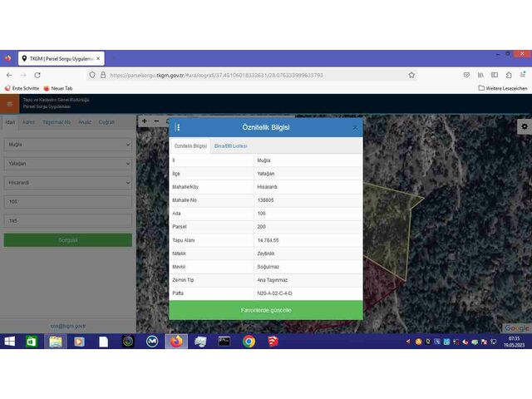
Task: Click the Ada number input field
Action: coord(67,202)
